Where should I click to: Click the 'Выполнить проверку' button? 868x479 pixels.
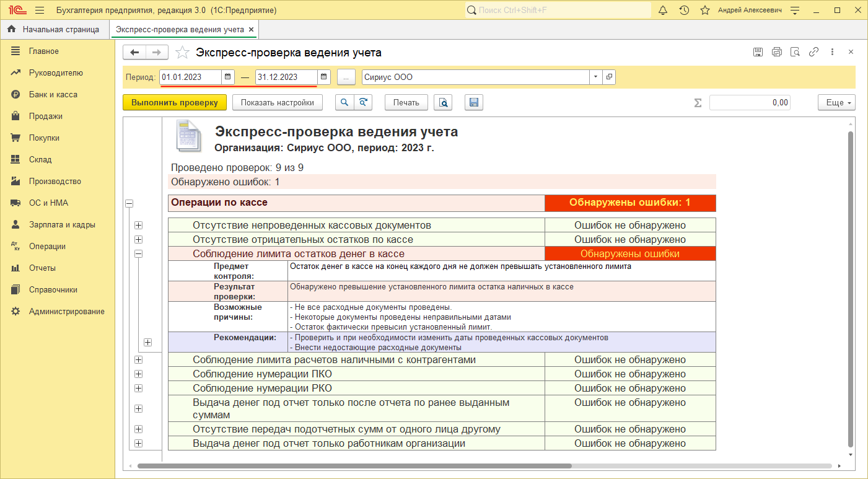(x=175, y=103)
